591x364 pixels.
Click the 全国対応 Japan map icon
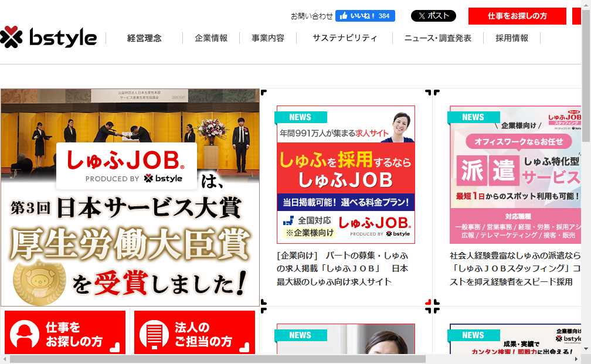[288, 220]
